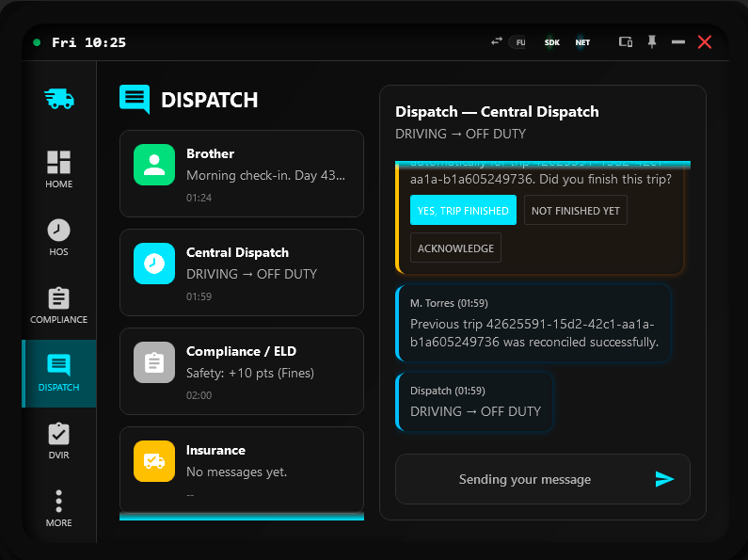
Task: Open the HOME dashboard tab
Action: 58,169
